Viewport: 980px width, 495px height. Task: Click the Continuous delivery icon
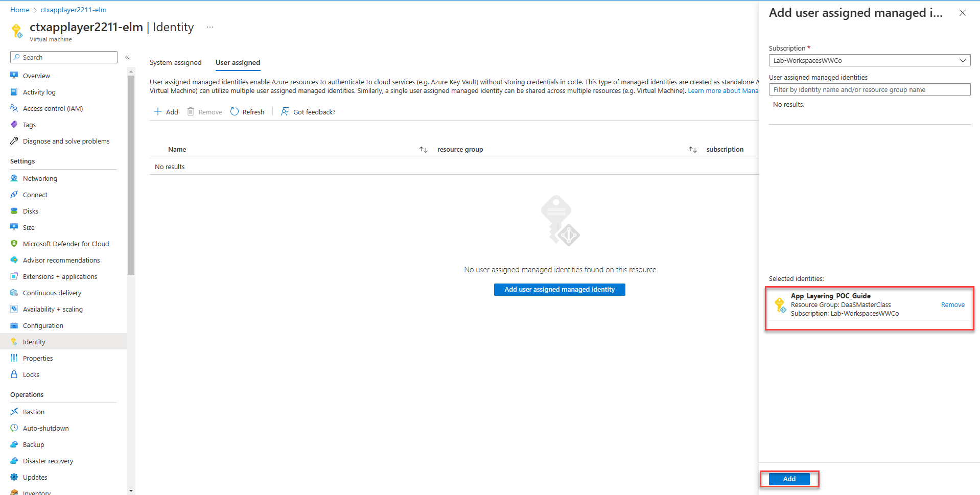tap(14, 293)
